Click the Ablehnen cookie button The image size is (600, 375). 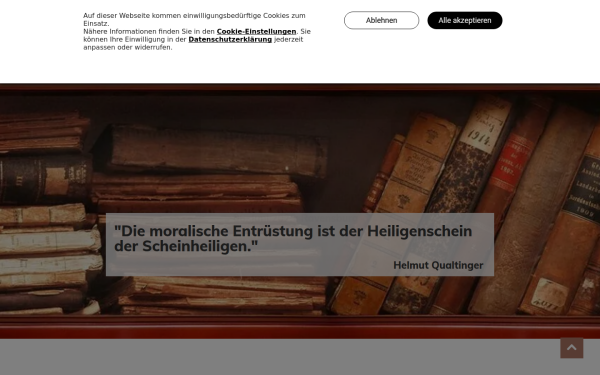[x=381, y=20]
